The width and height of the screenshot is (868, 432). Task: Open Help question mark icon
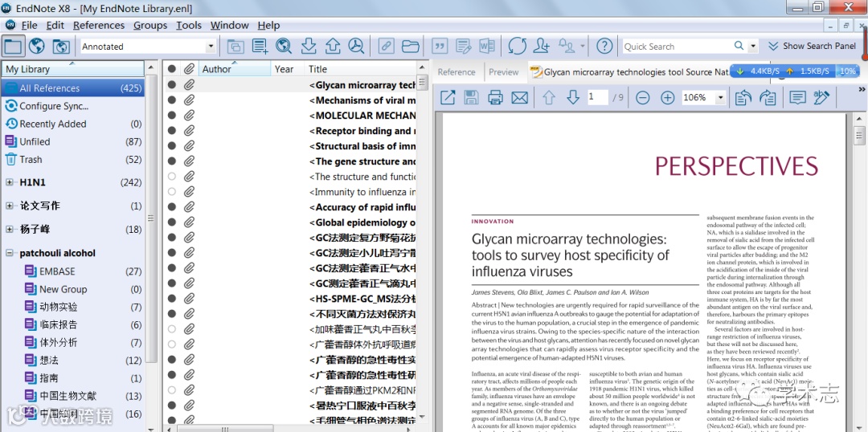604,47
